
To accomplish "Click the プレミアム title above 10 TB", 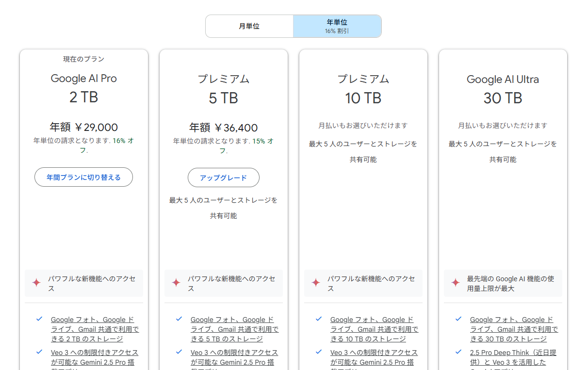I will pyautogui.click(x=363, y=79).
